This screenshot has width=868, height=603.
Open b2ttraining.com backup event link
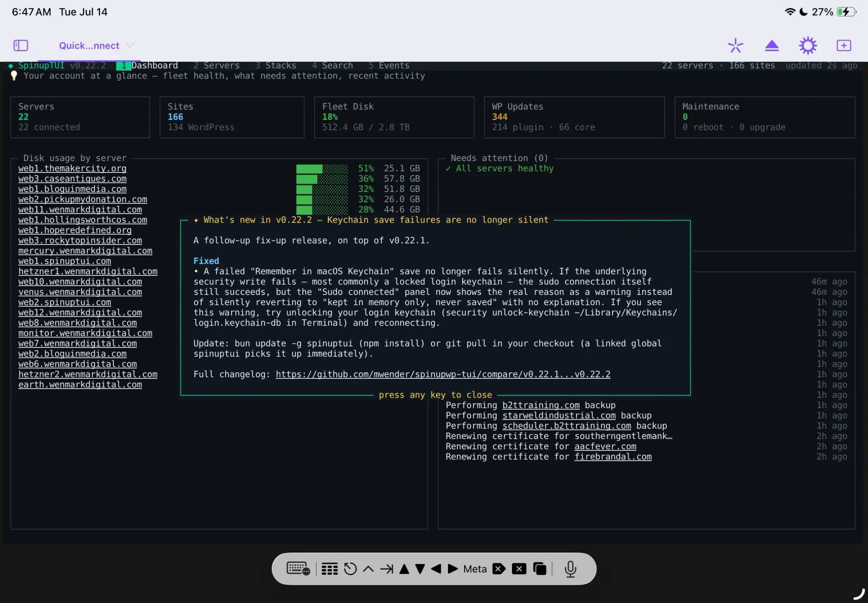click(541, 405)
